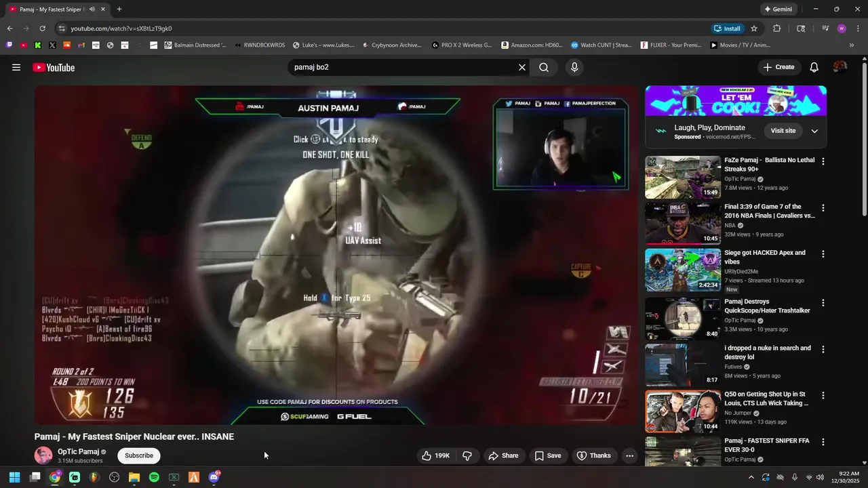Visit site for the voicemod ad

point(783,131)
